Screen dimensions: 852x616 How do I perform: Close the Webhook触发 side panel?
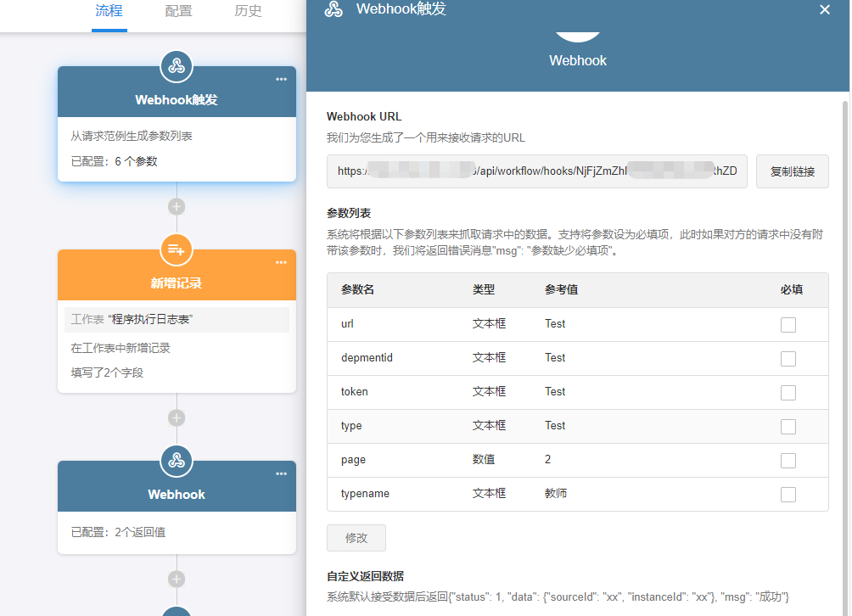click(x=825, y=9)
